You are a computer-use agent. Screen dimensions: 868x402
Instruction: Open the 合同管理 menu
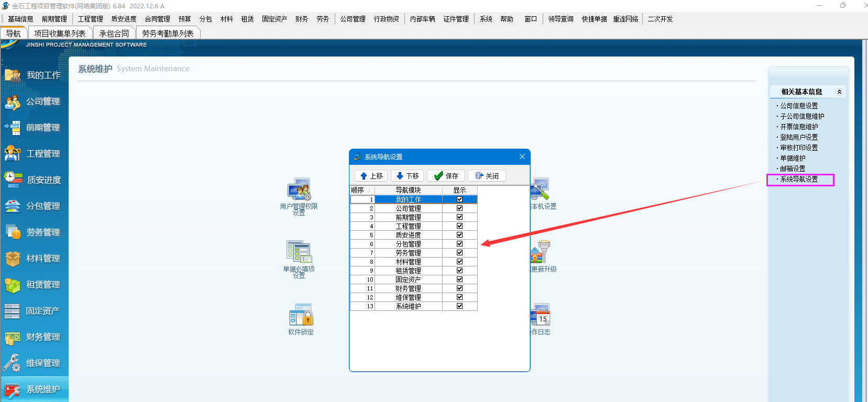(157, 19)
